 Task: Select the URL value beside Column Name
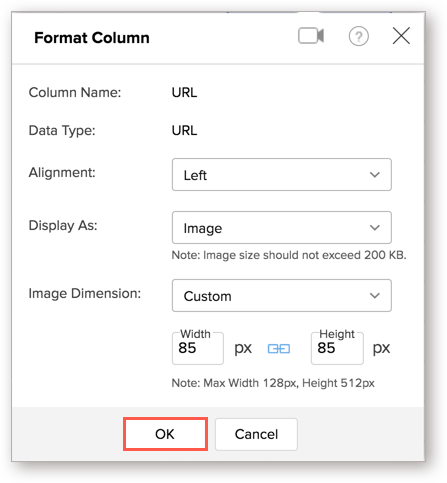[x=184, y=92]
